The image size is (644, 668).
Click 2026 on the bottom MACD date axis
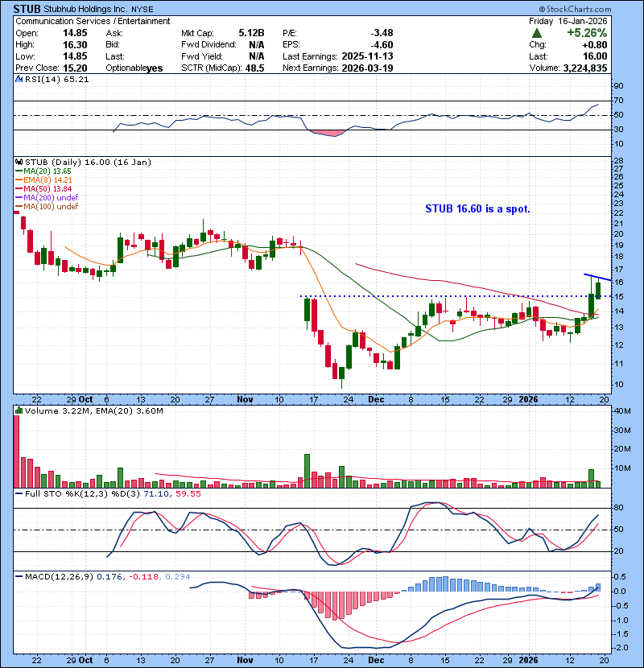point(528,660)
